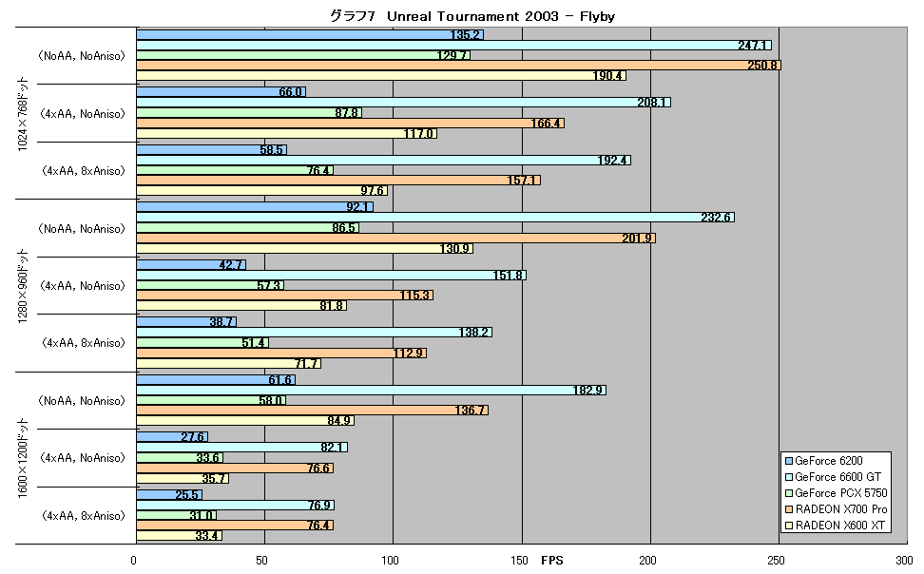The image size is (924, 574).
Task: Click the 71.7 bar value label
Action: 306,364
